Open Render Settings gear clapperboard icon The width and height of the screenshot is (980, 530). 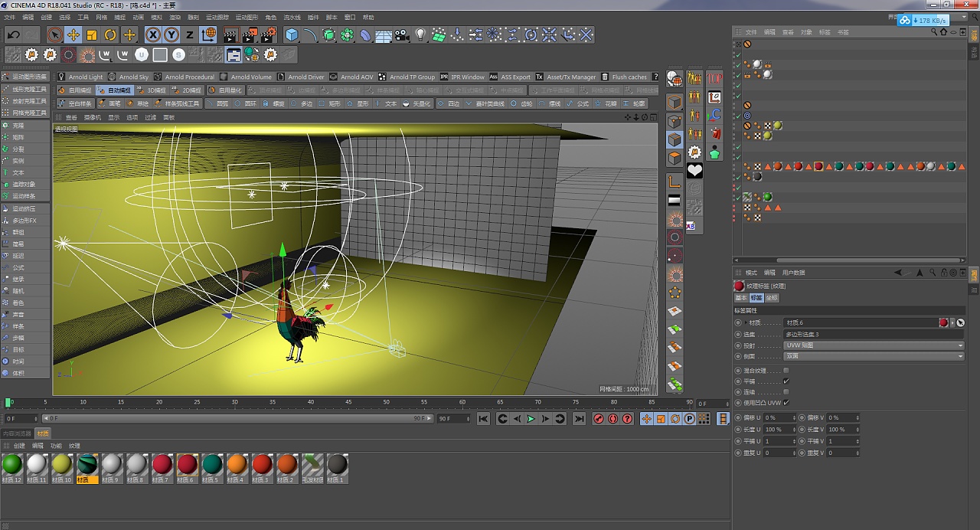tap(268, 34)
